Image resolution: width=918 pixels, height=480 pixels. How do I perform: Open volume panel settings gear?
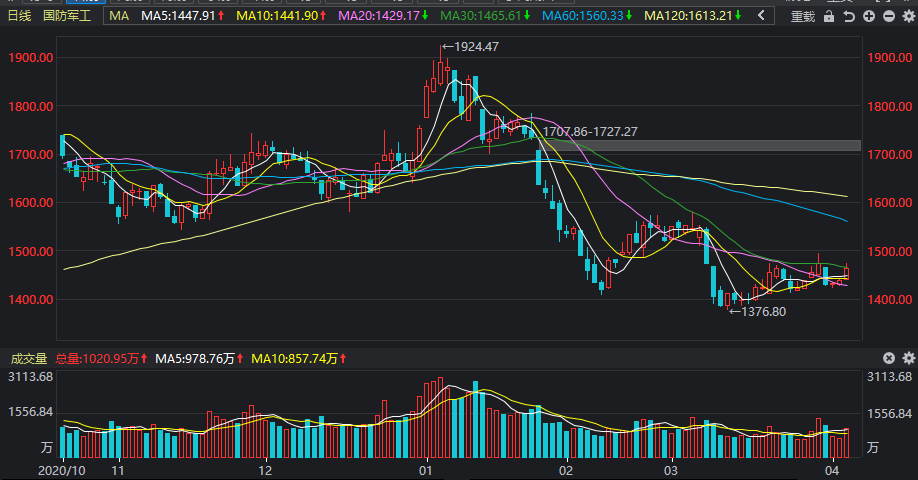909,358
